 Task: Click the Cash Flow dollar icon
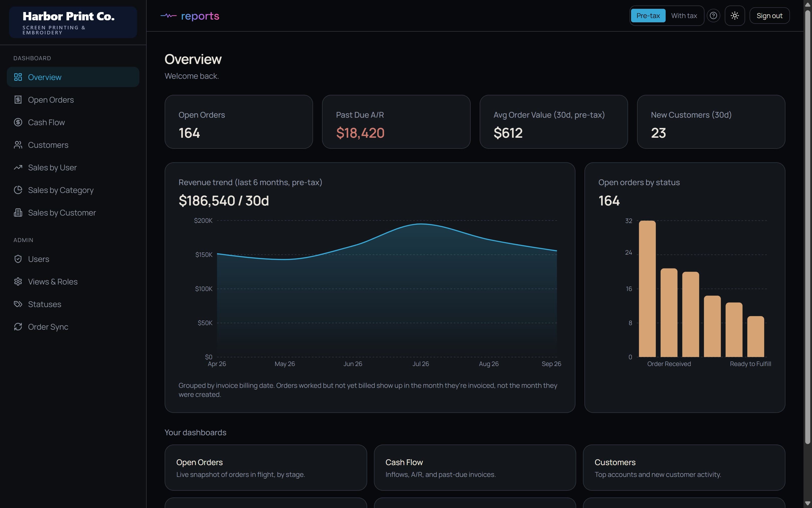18,122
